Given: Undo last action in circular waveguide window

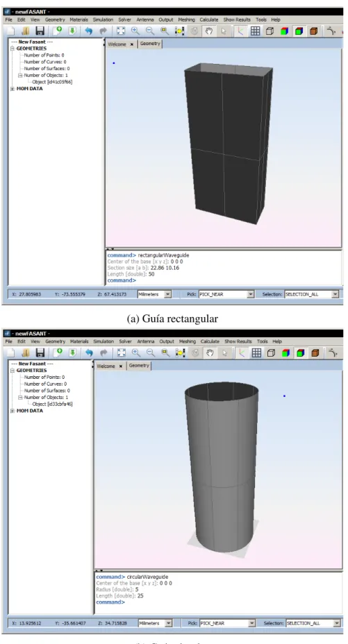Looking at the screenshot, I should tap(89, 353).
